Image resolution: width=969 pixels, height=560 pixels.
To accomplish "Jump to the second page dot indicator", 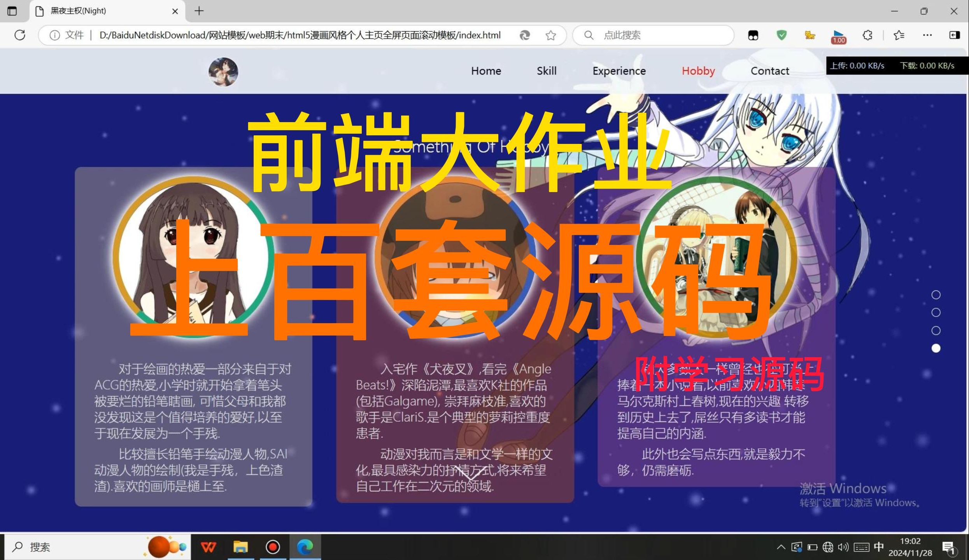I will point(936,312).
